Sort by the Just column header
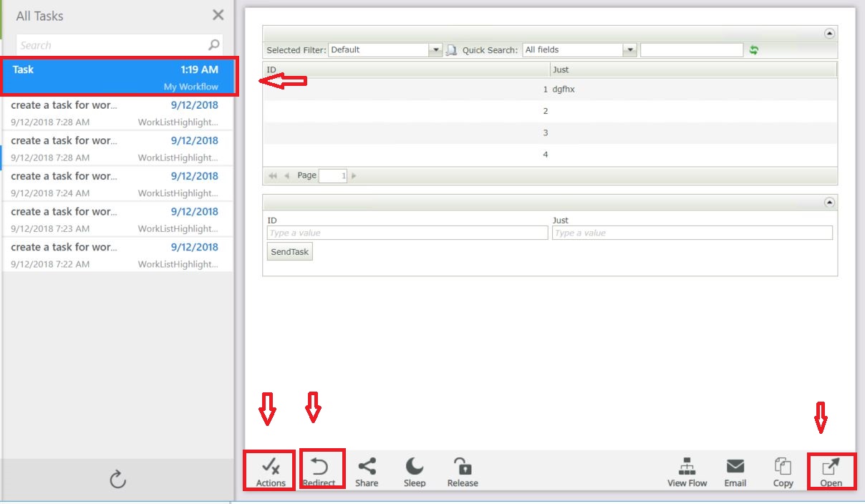Screen dimensions: 865x504 tap(693, 69)
